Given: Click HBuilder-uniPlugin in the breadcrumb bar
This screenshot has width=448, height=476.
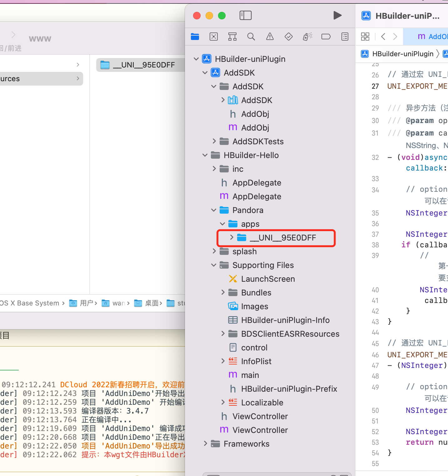Looking at the screenshot, I should pos(403,54).
